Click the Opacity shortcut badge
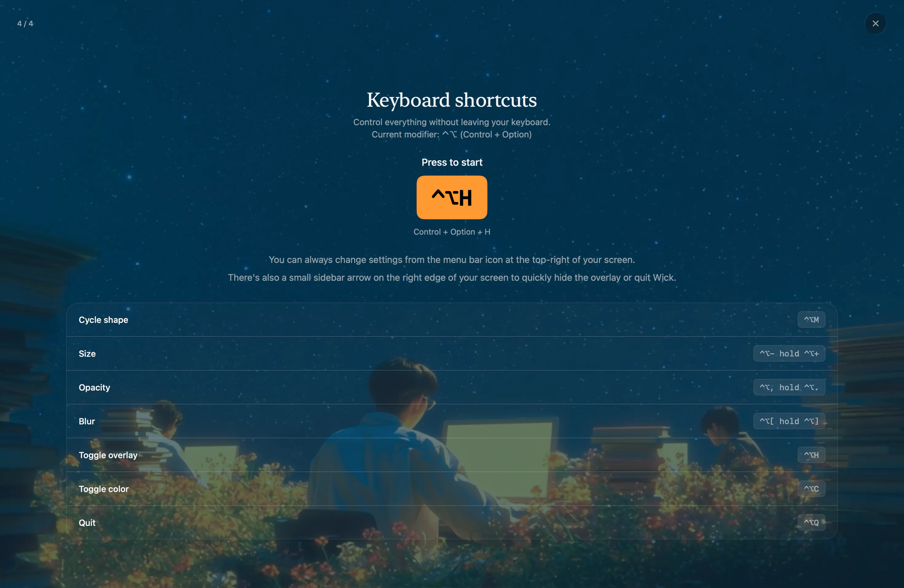 point(789,387)
